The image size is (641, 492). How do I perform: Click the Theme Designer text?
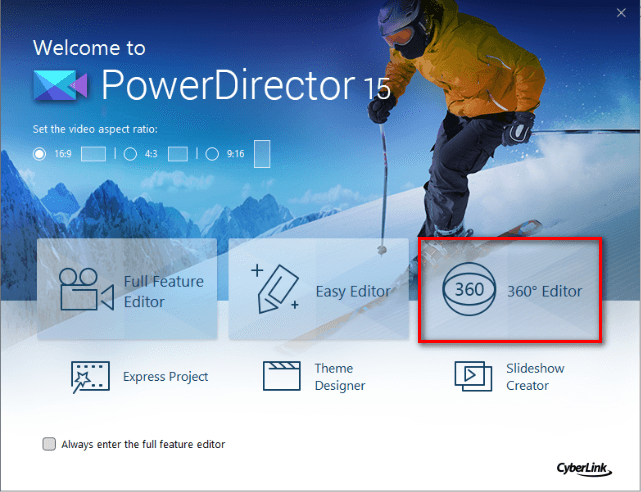[x=340, y=377]
